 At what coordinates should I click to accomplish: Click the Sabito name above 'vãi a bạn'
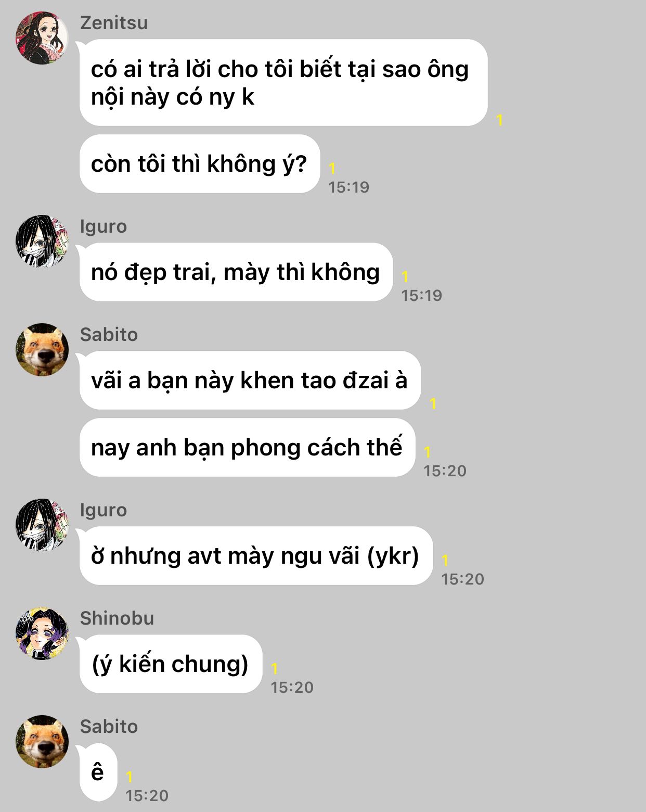click(x=109, y=335)
